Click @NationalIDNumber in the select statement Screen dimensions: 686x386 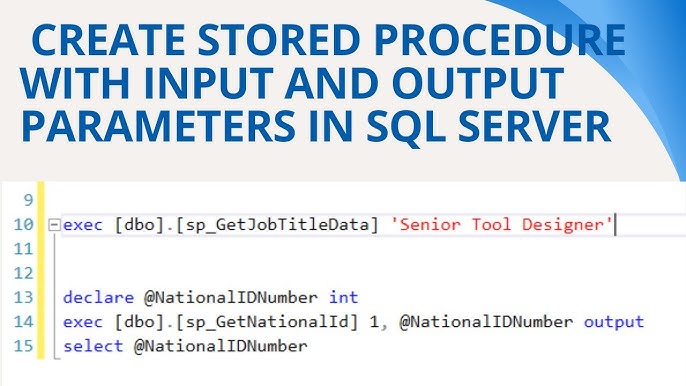tap(221, 346)
